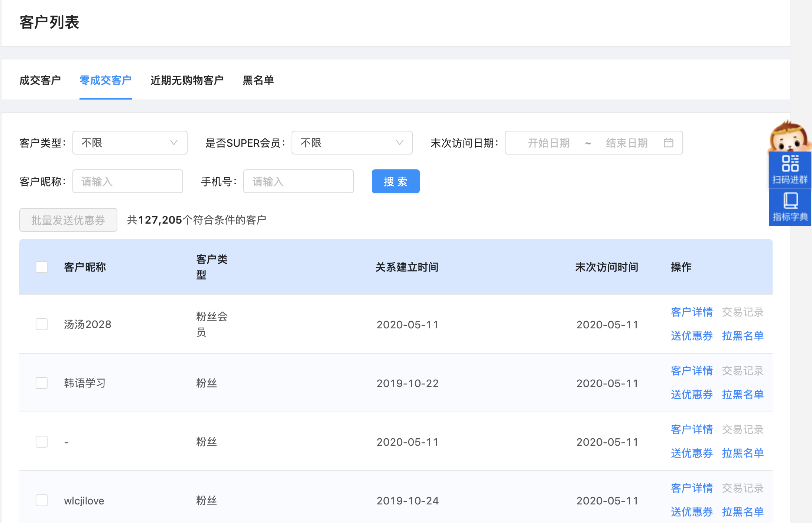
Task: Toggle the select-all checkbox in table header
Action: point(42,267)
